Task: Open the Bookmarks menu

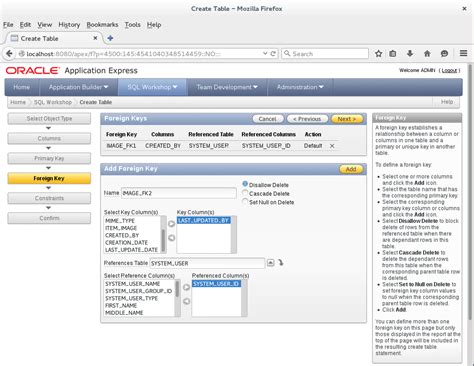Action: coord(102,25)
